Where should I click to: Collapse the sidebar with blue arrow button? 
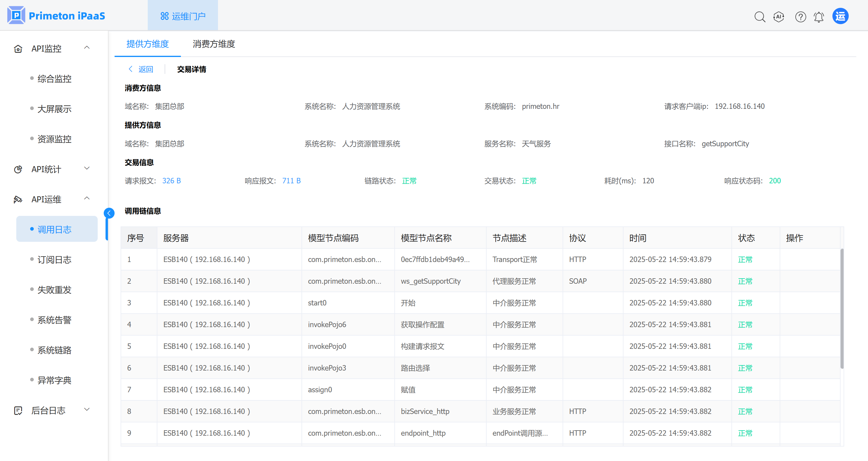(x=109, y=213)
